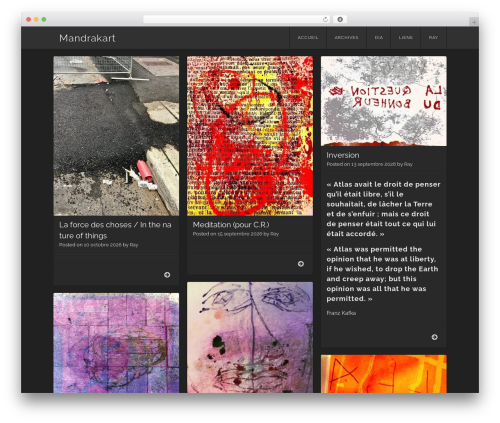Click the yellow minimize window dot
This screenshot has height=423, width=500.
click(36, 19)
